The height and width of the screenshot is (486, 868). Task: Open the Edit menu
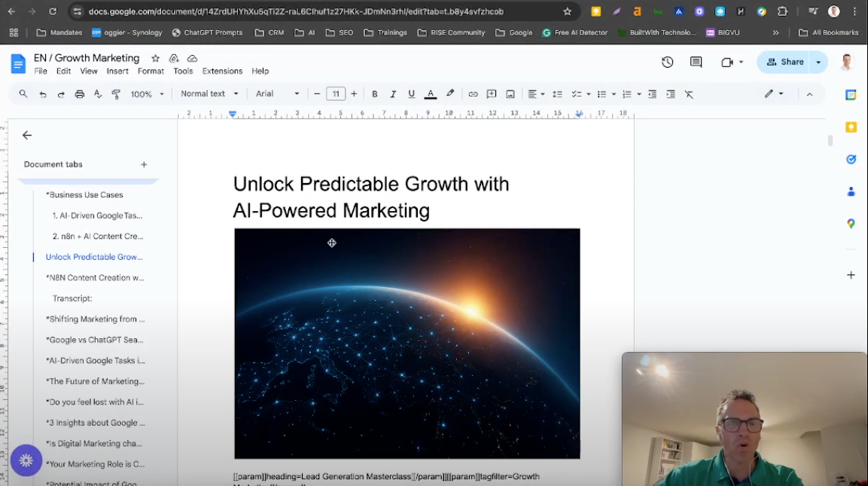tap(64, 71)
